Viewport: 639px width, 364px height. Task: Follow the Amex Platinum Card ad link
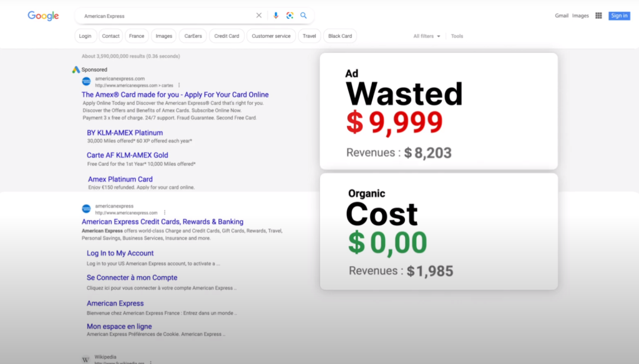click(x=120, y=179)
